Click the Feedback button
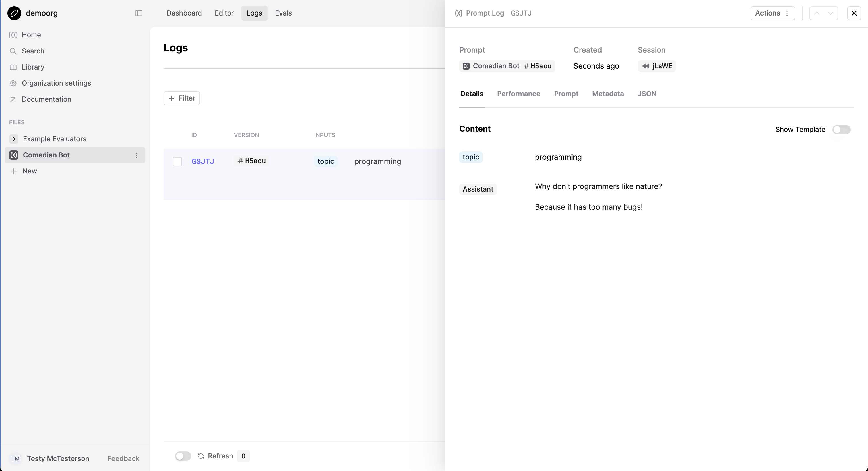Screen dimensions: 868x471 point(123,458)
